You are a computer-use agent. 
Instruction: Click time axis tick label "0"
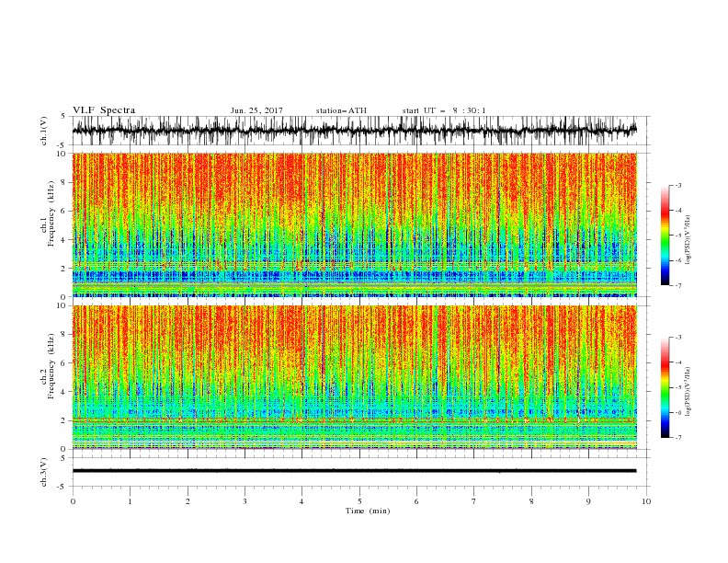[73, 501]
